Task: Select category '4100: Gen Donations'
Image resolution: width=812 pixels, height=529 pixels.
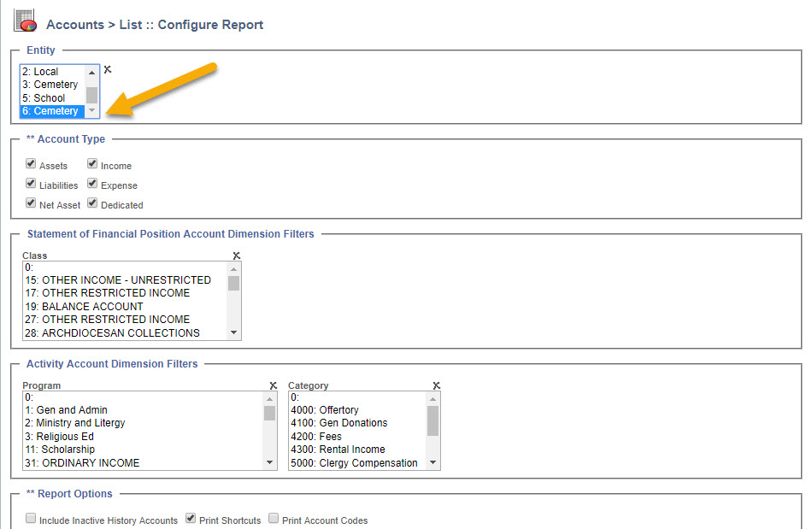Action: 358,423
